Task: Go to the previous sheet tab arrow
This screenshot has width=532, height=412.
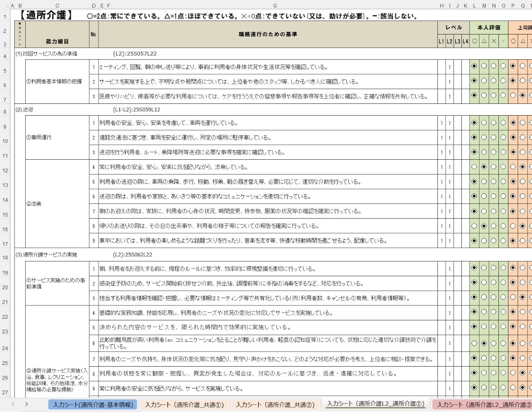Action: [x=13, y=404]
